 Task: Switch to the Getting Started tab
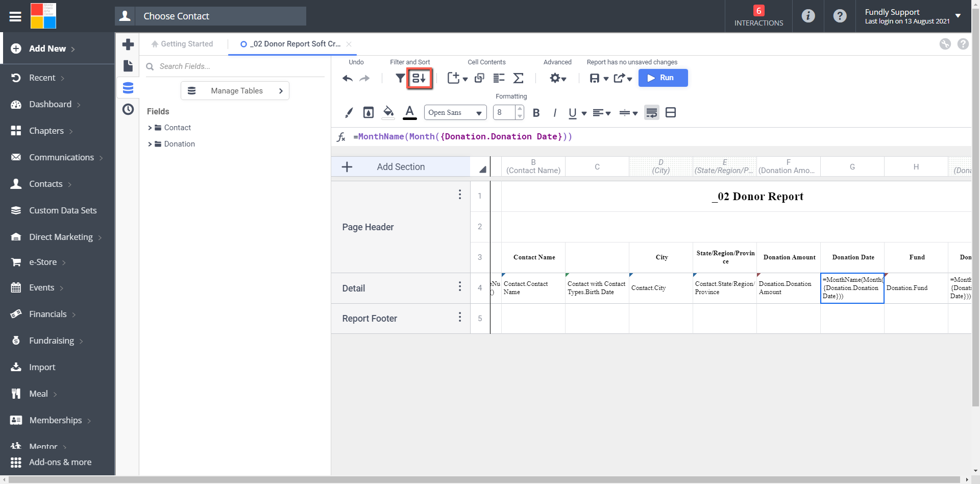point(182,44)
